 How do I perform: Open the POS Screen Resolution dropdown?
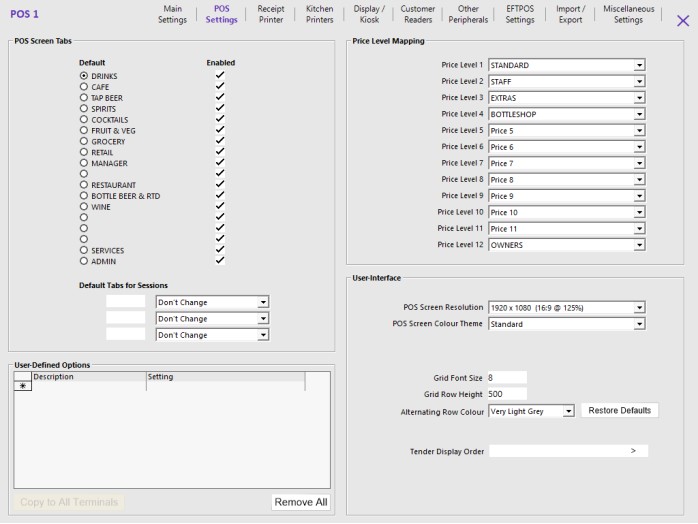point(639,308)
